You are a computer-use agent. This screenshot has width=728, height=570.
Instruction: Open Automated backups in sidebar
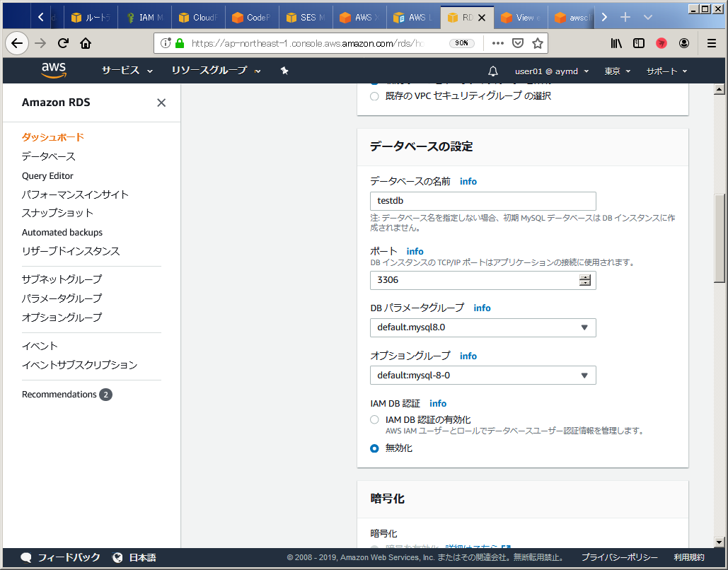pos(62,233)
